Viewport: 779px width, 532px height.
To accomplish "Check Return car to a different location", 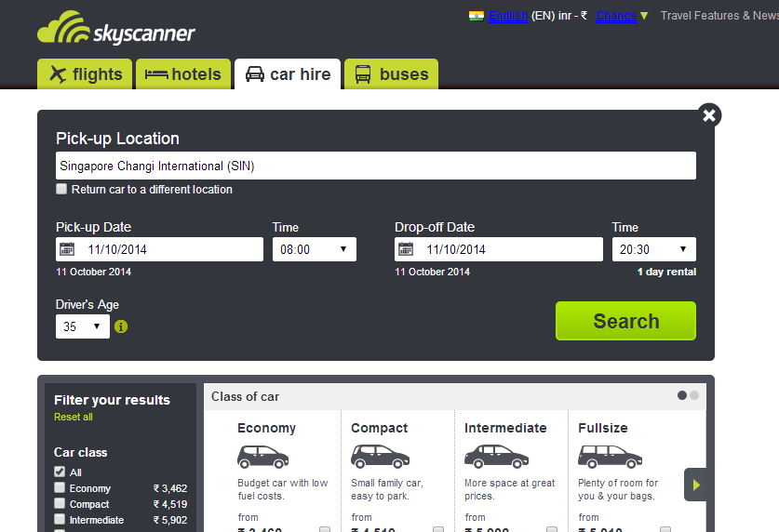I will pos(61,189).
